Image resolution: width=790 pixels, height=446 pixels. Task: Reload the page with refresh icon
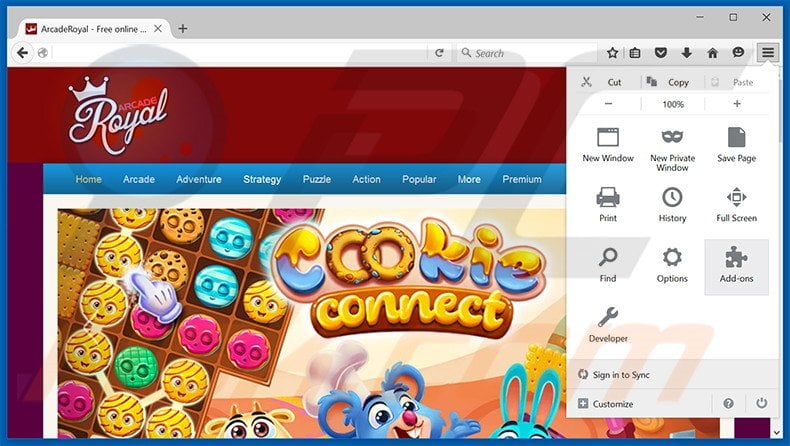(439, 52)
